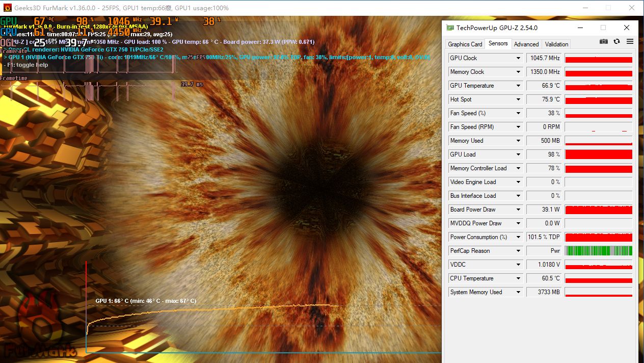Switch to the Graphics Card tab

tap(465, 44)
